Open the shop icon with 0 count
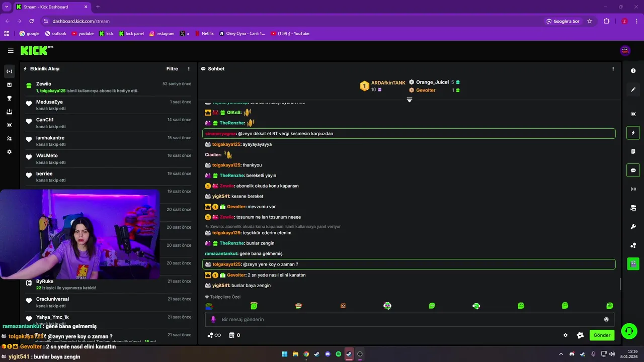Screen dimensions: 644x362 [x=234, y=335]
